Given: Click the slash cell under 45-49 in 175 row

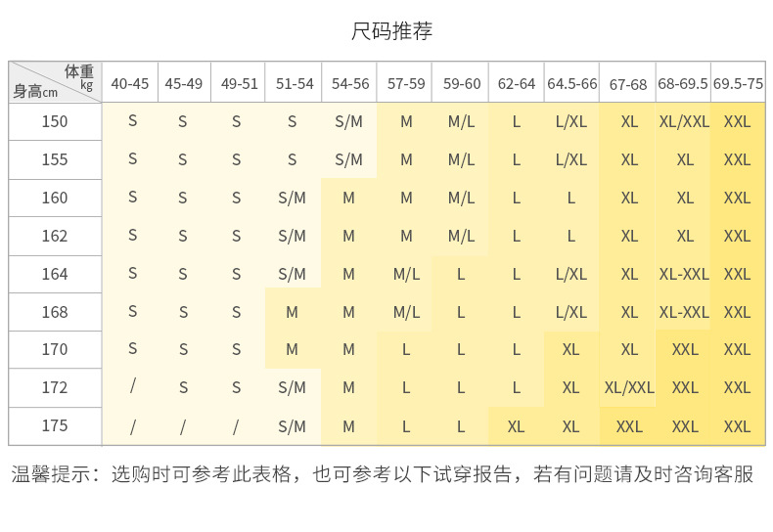Looking at the screenshot, I should point(183,426).
